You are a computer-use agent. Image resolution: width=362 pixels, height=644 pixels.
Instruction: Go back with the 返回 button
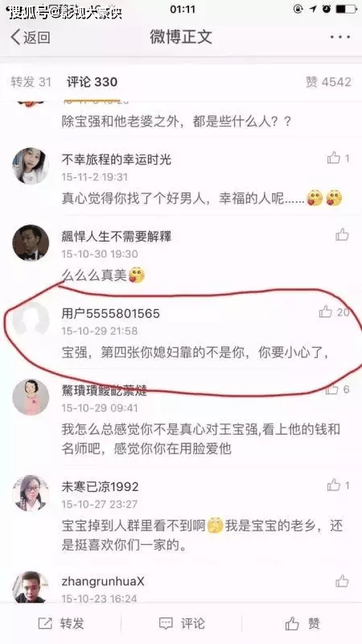point(31,37)
